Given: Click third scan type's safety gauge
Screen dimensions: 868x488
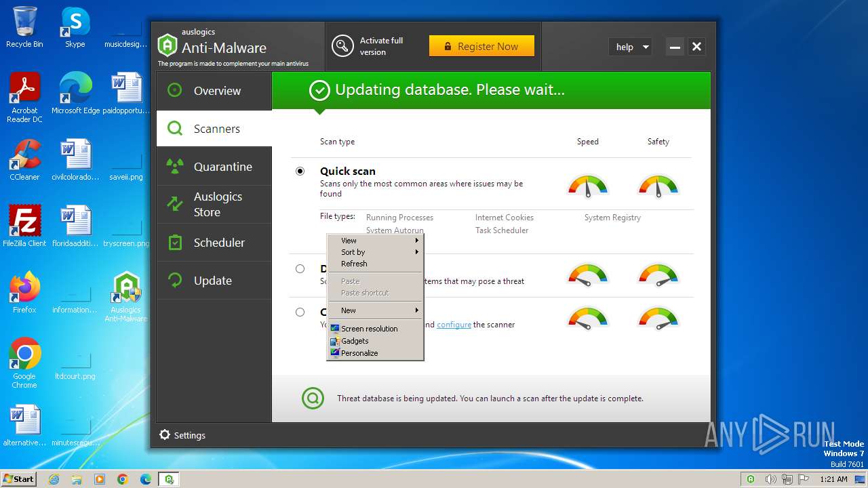Looking at the screenshot, I should [x=658, y=319].
